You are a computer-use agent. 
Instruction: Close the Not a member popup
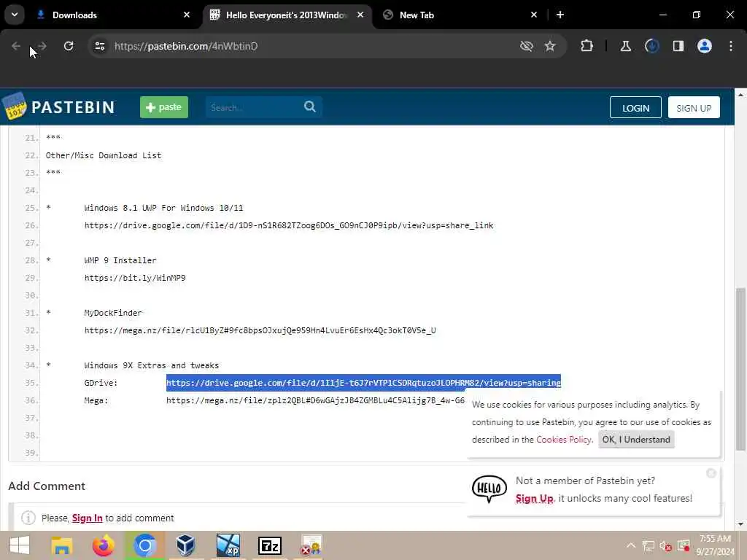click(x=711, y=472)
